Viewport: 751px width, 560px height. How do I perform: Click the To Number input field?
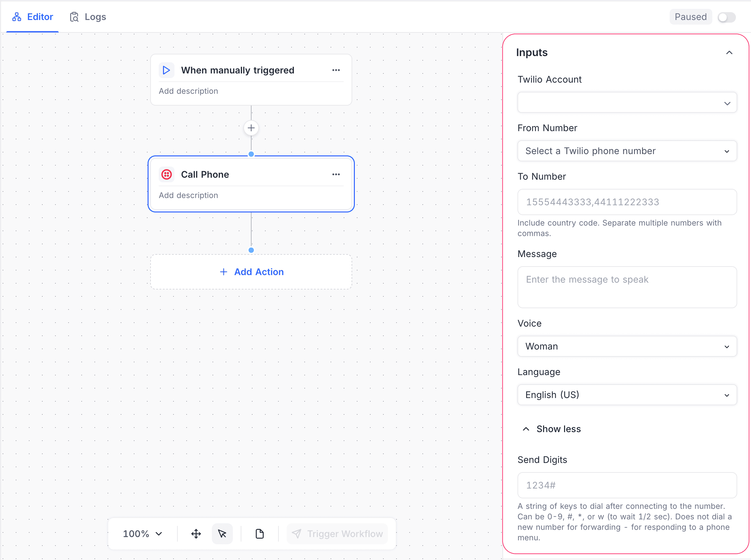point(627,202)
